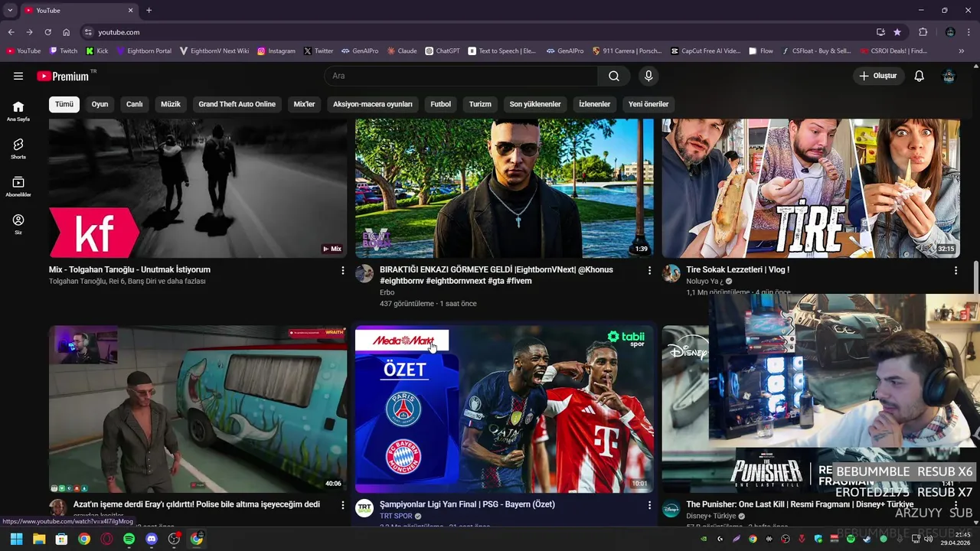Screen dimensions: 980x551
Task: Click the browser back arrow
Action: 11,32
